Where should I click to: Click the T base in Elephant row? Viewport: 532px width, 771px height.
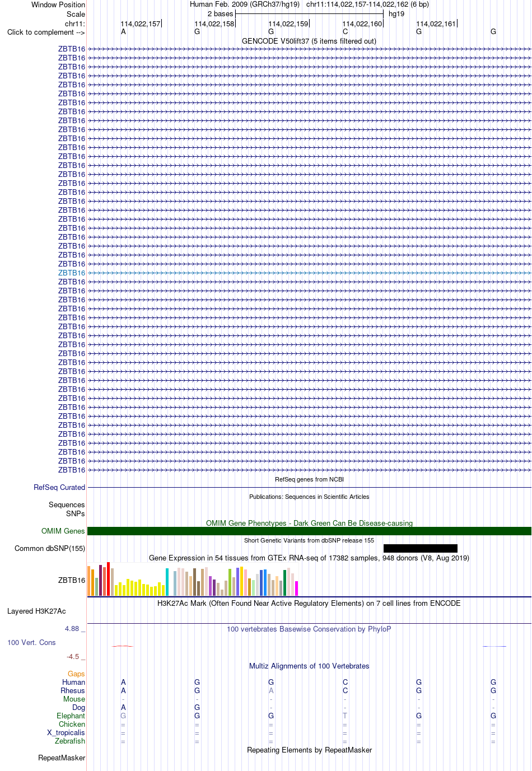[x=345, y=716]
